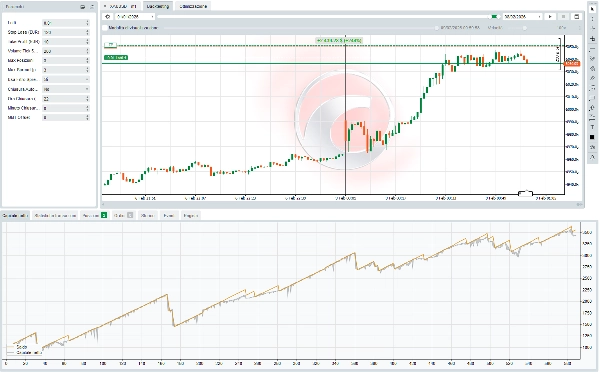Adjust the Volume Tick parameter stepper
Image resolution: width=600 pixels, height=372 pixels.
pos(88,51)
